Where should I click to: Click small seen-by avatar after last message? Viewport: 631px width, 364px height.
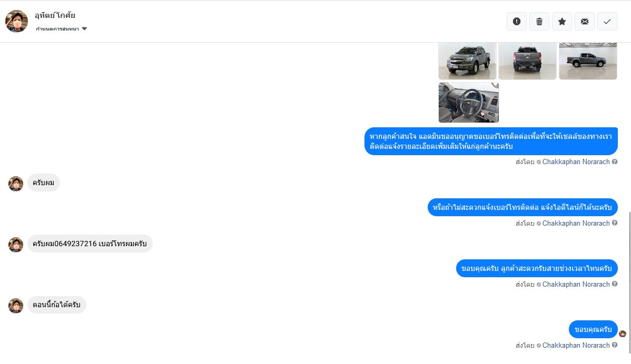623,333
